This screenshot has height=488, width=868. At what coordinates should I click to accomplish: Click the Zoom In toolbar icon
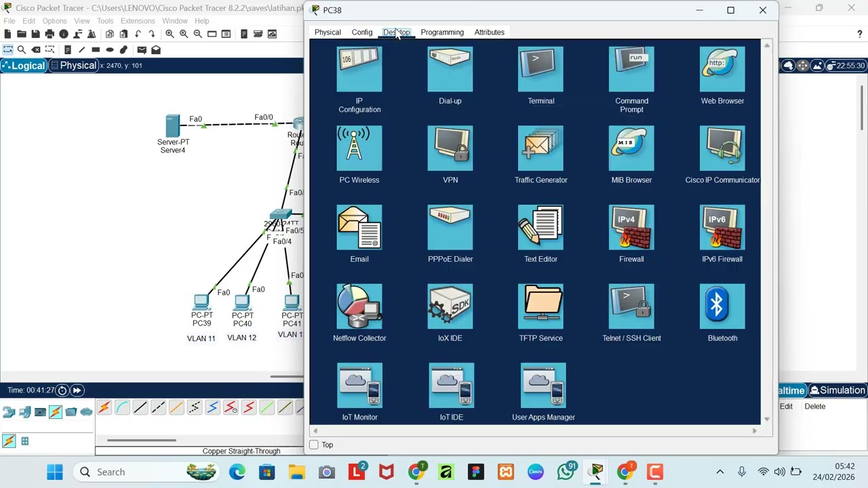170,34
